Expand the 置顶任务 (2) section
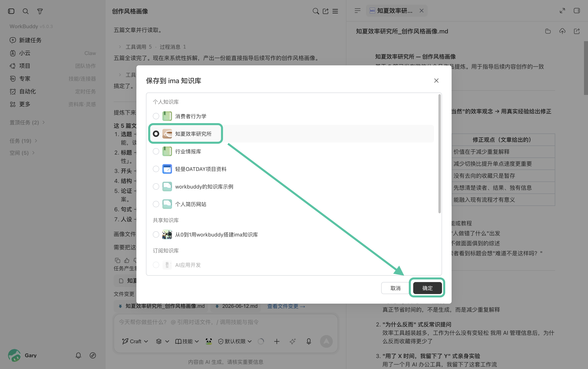Screen dimensions: 588x369 pos(27,122)
